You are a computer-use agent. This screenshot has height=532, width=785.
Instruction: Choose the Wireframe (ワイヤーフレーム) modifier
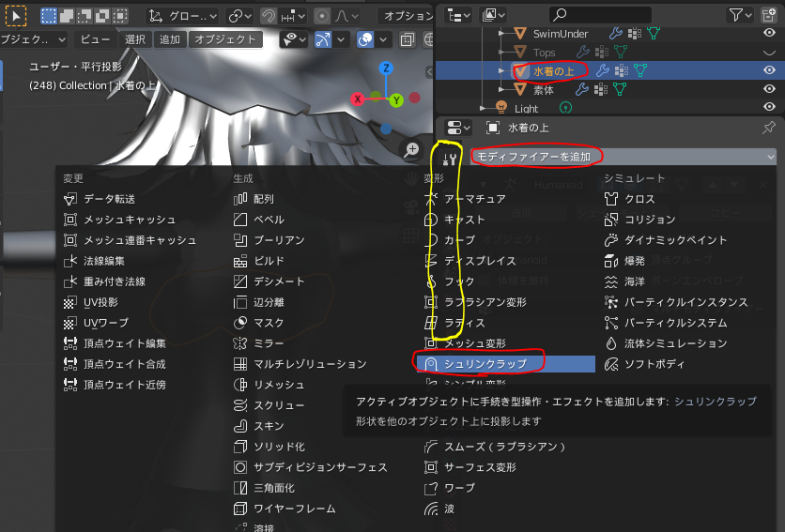[x=285, y=509]
